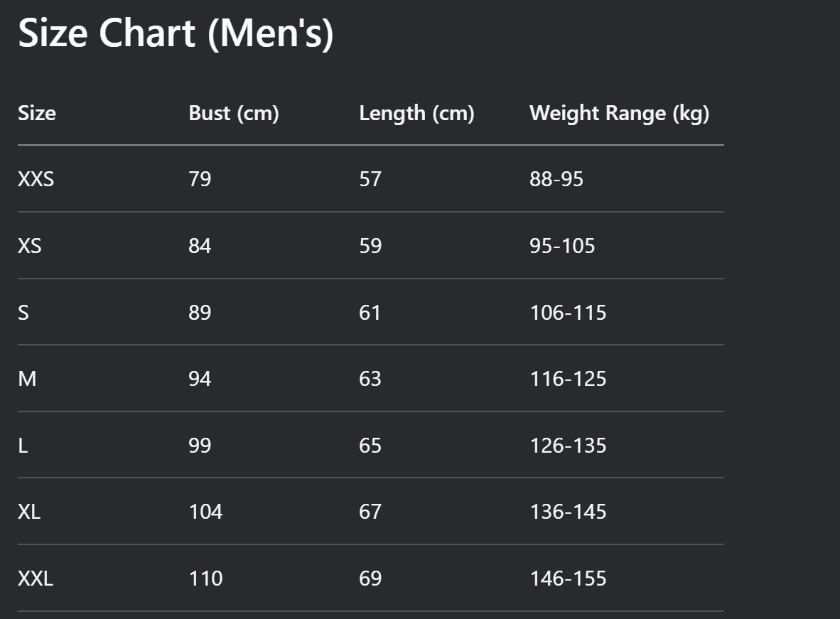Image resolution: width=840 pixels, height=619 pixels.
Task: Select bust value 104 in XL row
Action: (x=205, y=512)
